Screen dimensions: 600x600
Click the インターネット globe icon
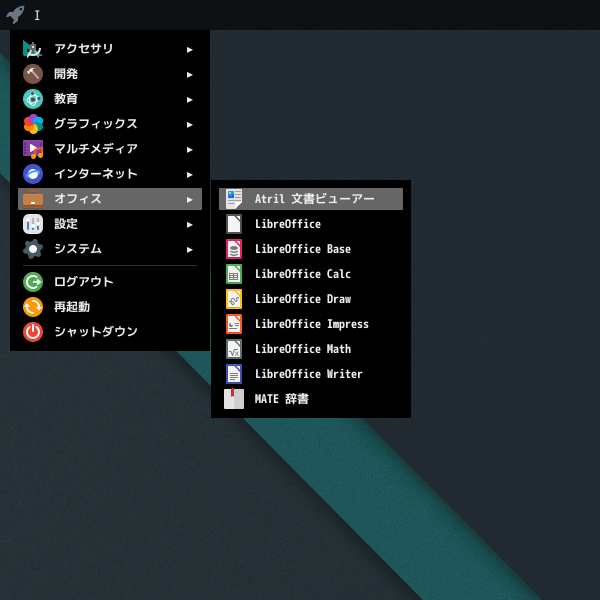pos(33,174)
